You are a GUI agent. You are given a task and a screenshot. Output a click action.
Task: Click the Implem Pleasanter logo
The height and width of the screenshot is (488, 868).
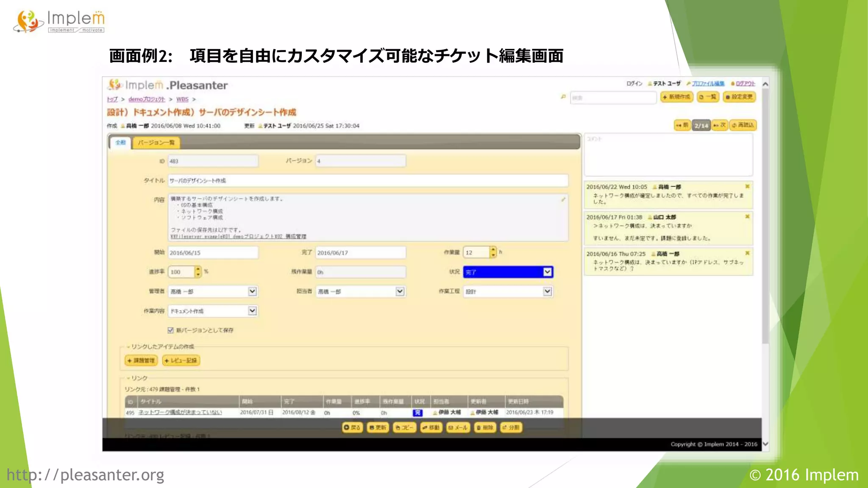click(168, 85)
